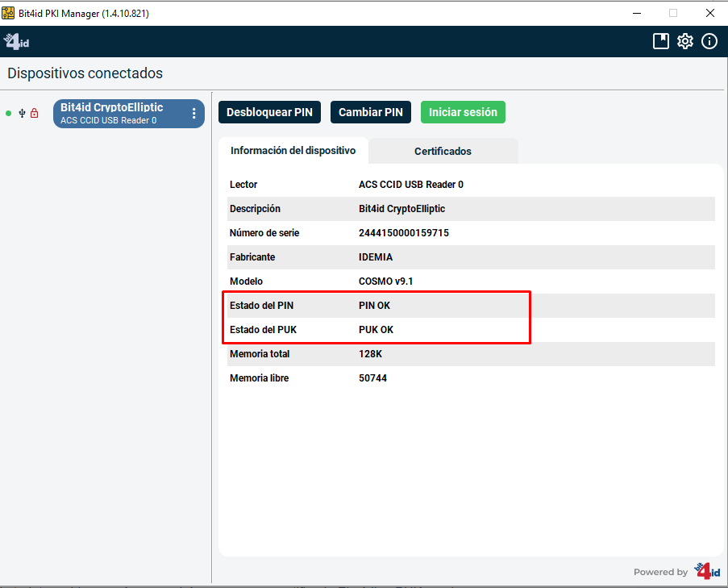Click the PUK OK status value
Image resolution: width=728 pixels, height=588 pixels.
tap(376, 329)
